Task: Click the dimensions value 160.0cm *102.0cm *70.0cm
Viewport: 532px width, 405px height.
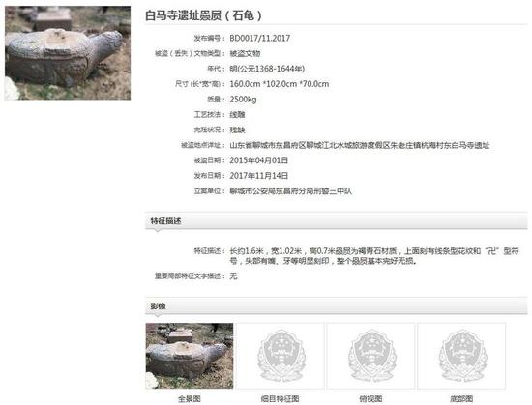Action: 280,84
